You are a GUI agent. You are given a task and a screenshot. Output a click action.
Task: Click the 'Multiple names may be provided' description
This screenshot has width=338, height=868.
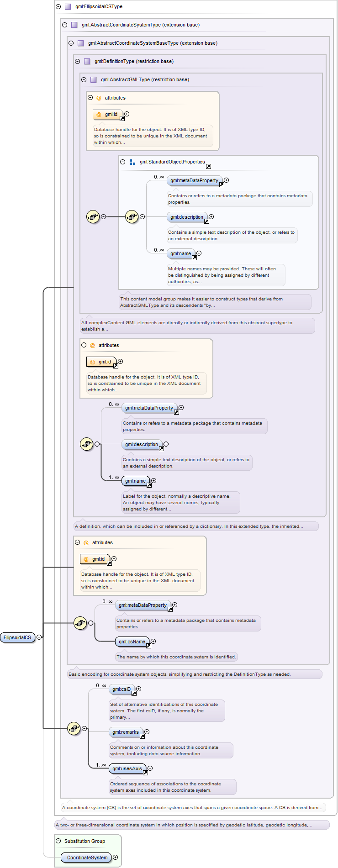click(x=226, y=275)
